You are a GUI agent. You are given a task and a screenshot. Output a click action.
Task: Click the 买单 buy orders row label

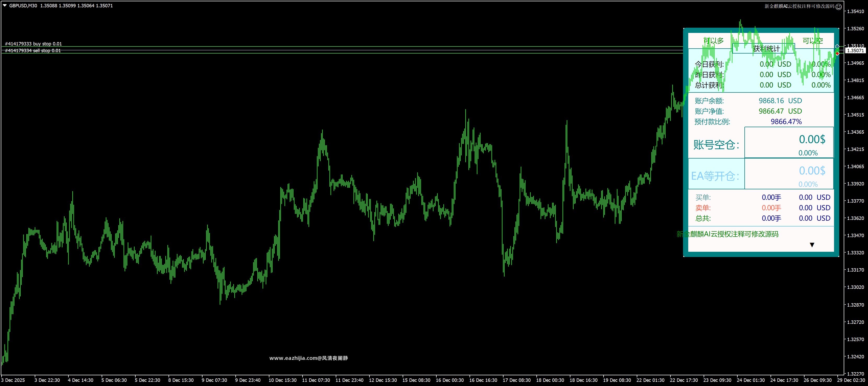[703, 197]
